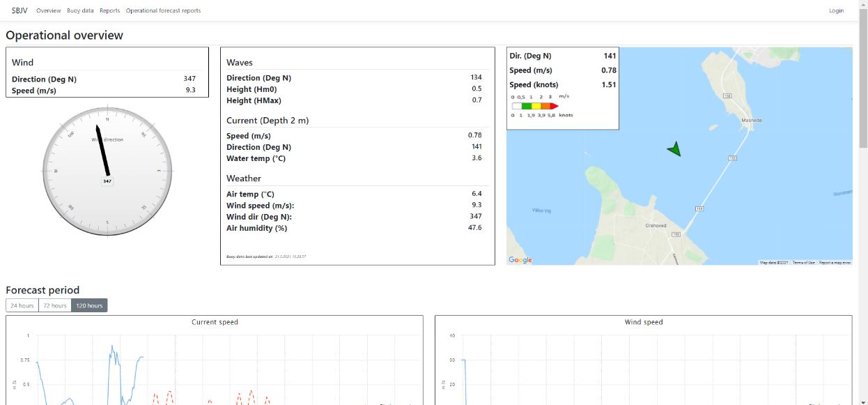Click map legend Dir. (Deg N) label
The height and width of the screenshot is (405, 868).
(530, 56)
